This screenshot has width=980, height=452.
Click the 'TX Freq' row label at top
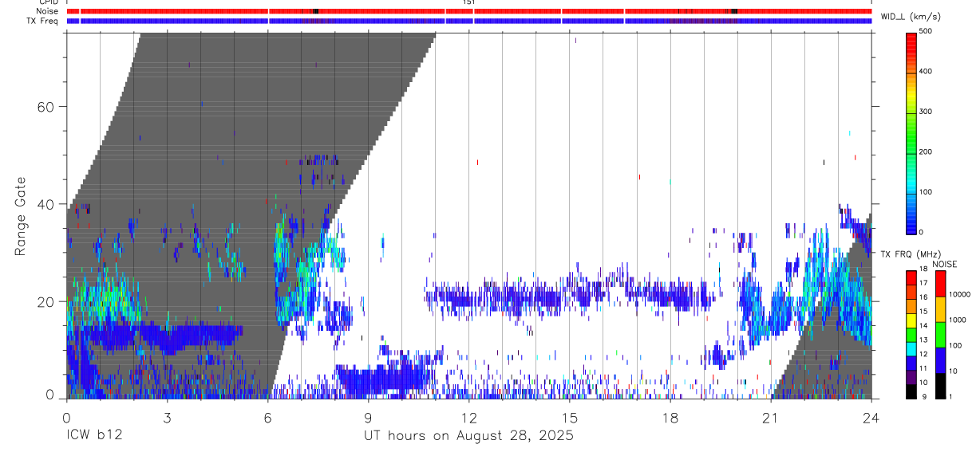click(x=43, y=21)
